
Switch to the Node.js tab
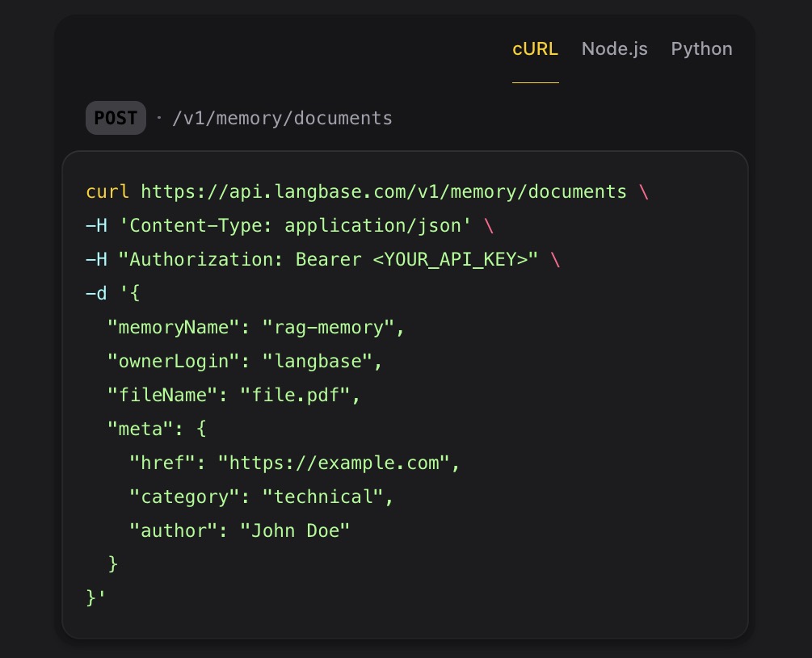614,48
